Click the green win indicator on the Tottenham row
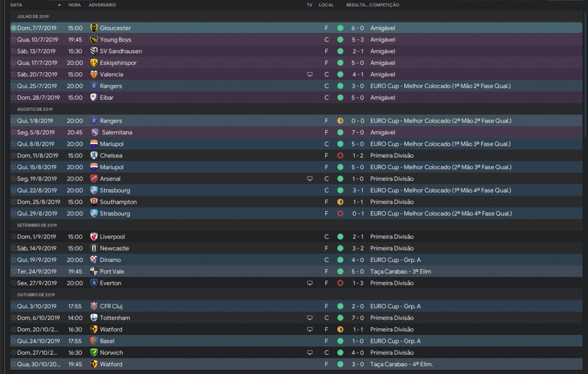Viewport: 588px width, 374px height. pyautogui.click(x=340, y=318)
